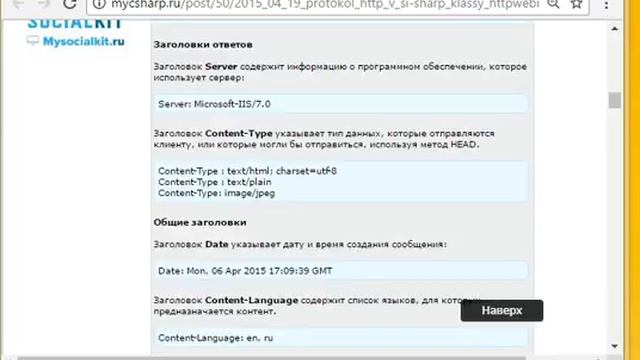Click line "Content-Type : text/plain"
Viewport: 640px width, 360px height.
coord(215,182)
